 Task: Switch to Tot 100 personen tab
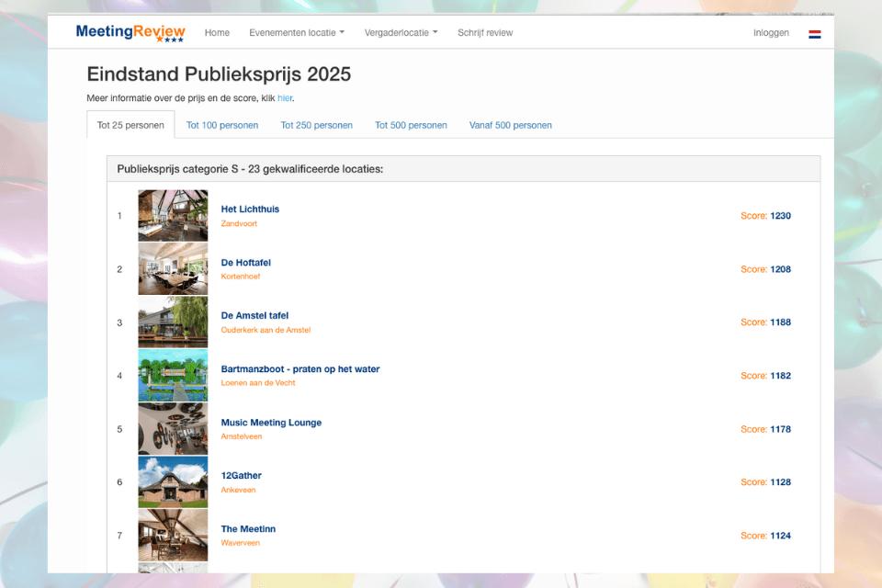(x=222, y=125)
